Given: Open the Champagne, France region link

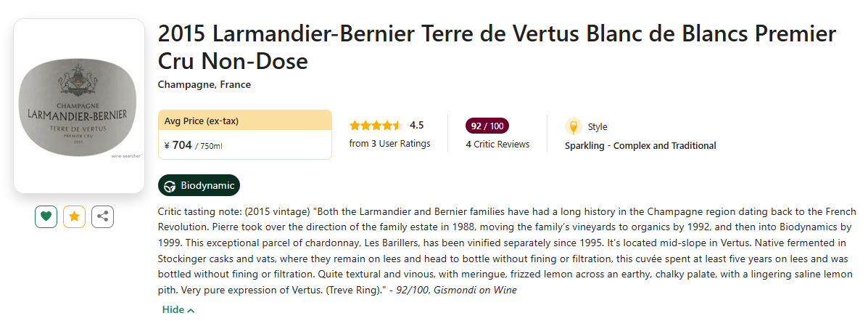Looking at the screenshot, I should click(204, 85).
